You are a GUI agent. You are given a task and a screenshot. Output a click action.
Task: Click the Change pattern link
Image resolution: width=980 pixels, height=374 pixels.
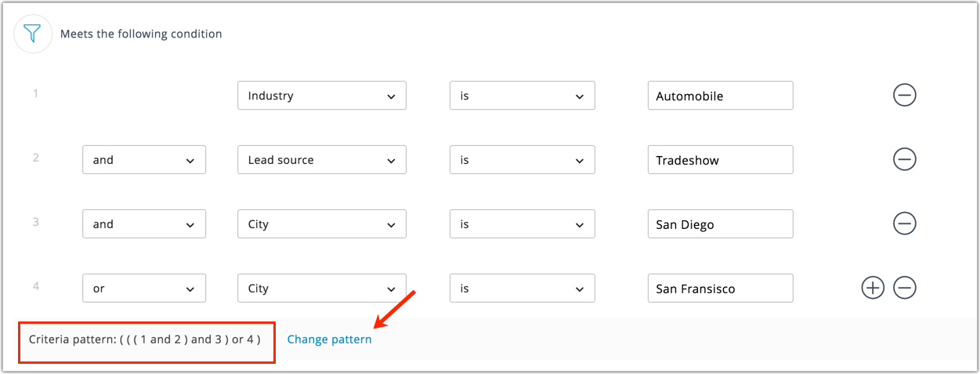point(329,340)
